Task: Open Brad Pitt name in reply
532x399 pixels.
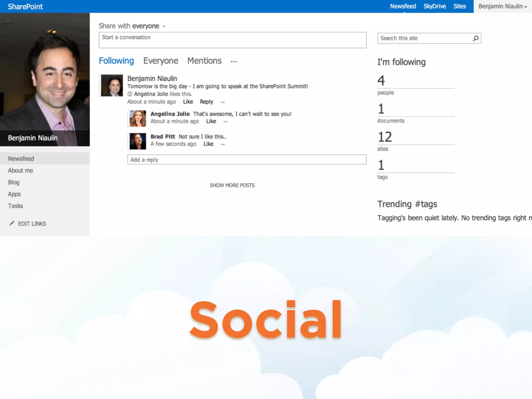Action: (163, 137)
